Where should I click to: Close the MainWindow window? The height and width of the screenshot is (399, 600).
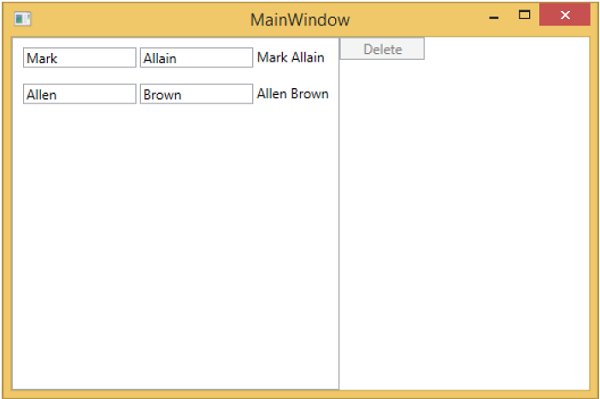pos(565,15)
